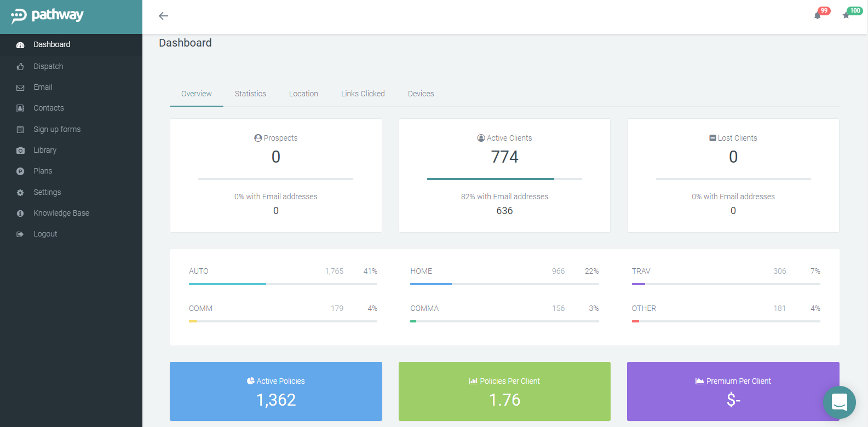The height and width of the screenshot is (427, 868).
Task: Select the Links Clicked tab
Action: click(363, 94)
